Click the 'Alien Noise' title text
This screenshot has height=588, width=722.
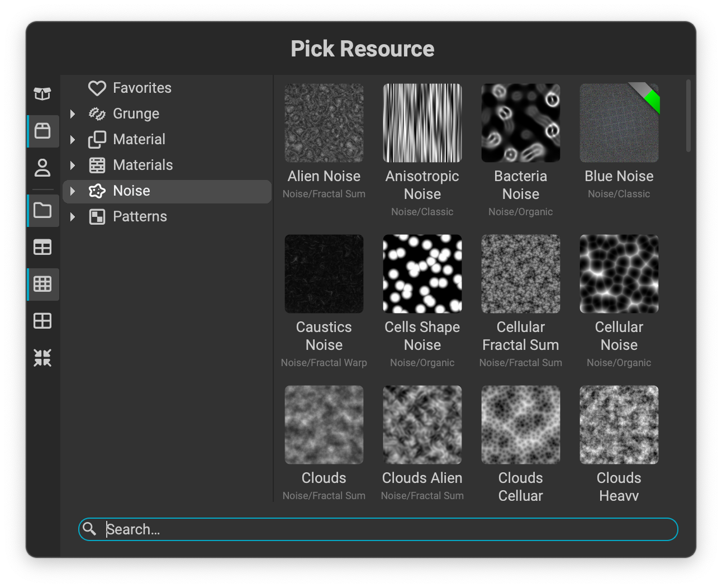click(x=324, y=176)
